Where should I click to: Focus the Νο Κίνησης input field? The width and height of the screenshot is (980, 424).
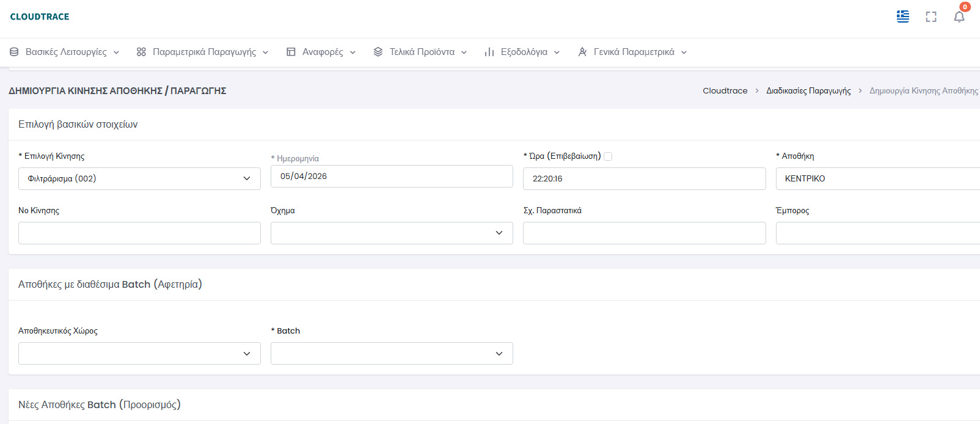tap(139, 233)
